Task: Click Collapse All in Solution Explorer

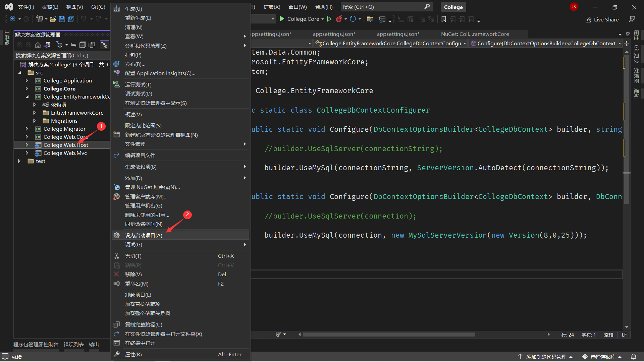Action: (83, 45)
